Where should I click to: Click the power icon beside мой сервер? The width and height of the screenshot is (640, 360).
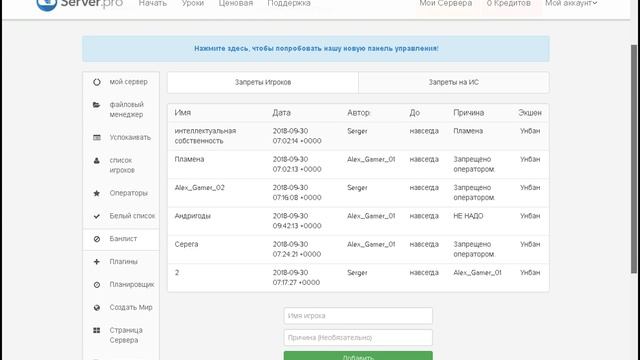(97, 82)
